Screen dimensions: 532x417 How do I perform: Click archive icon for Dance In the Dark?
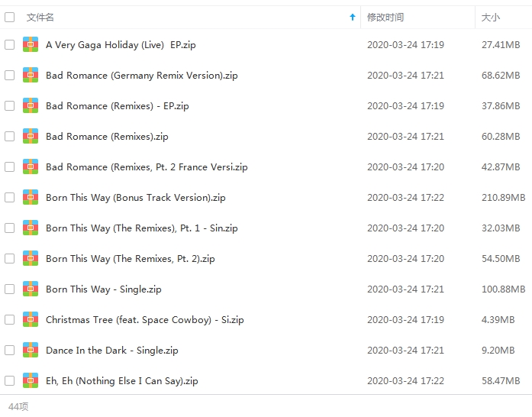coord(31,350)
